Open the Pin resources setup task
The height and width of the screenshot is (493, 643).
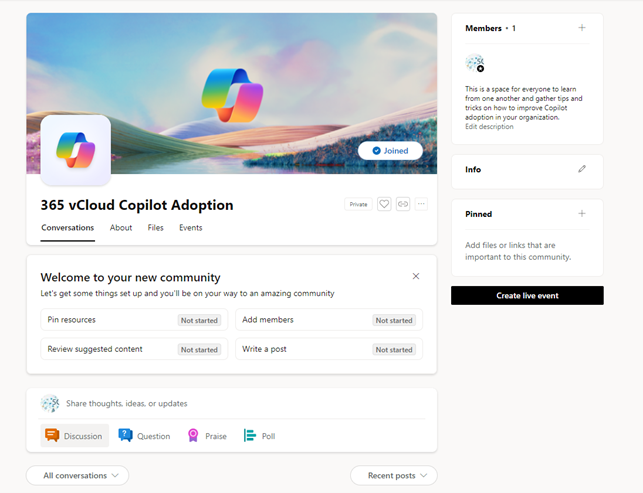click(134, 320)
